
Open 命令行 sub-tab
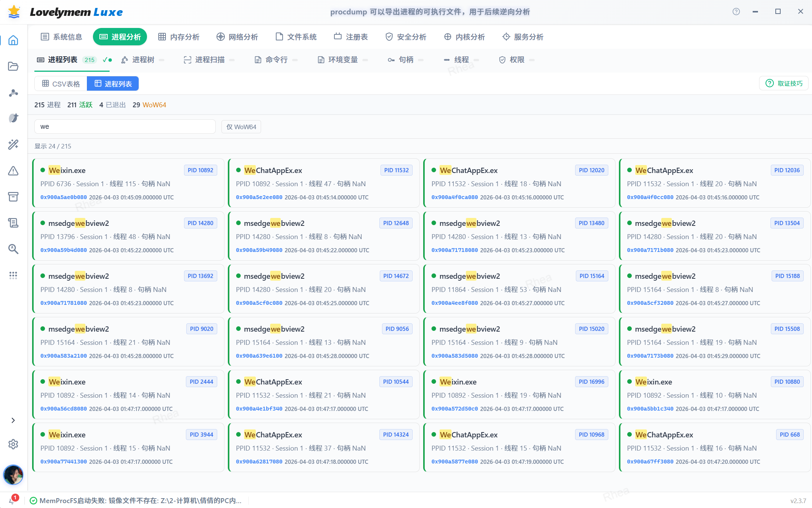(x=276, y=60)
